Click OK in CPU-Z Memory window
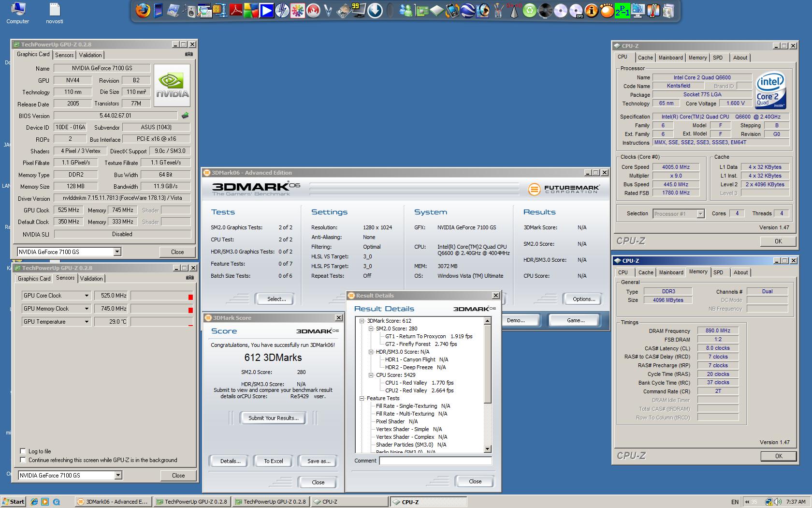Screen dimensions: 812x508 pos(779,456)
